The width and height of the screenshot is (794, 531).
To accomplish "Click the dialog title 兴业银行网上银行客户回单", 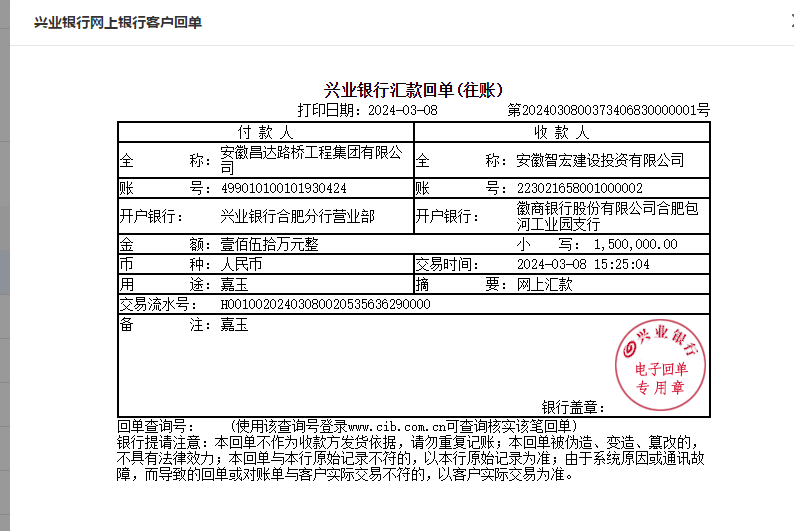I will tap(118, 22).
